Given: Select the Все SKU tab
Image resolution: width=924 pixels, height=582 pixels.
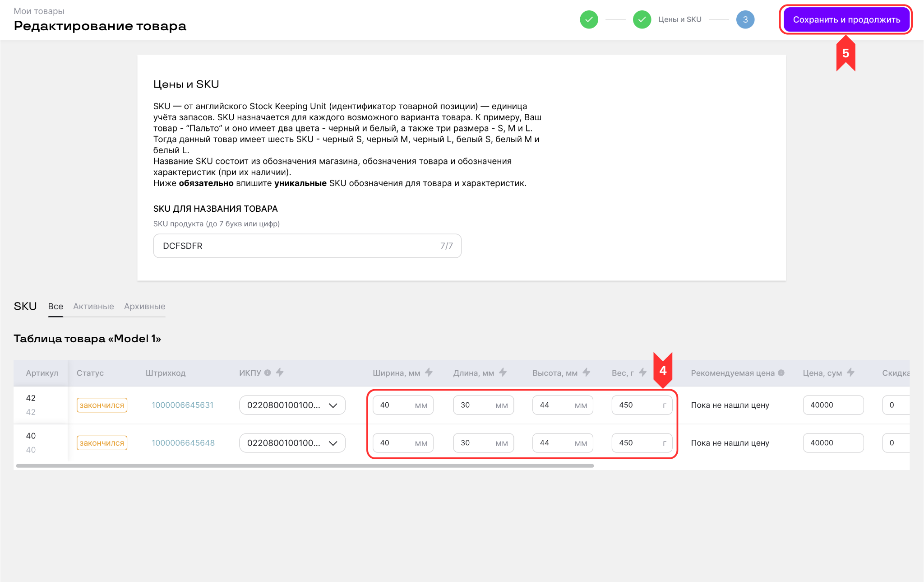Looking at the screenshot, I should click(x=55, y=306).
